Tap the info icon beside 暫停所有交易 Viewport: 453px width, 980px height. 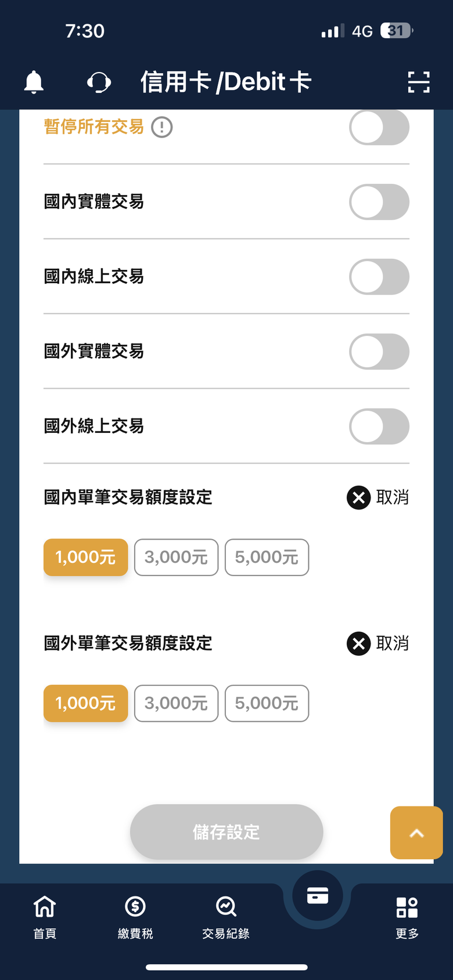[162, 126]
